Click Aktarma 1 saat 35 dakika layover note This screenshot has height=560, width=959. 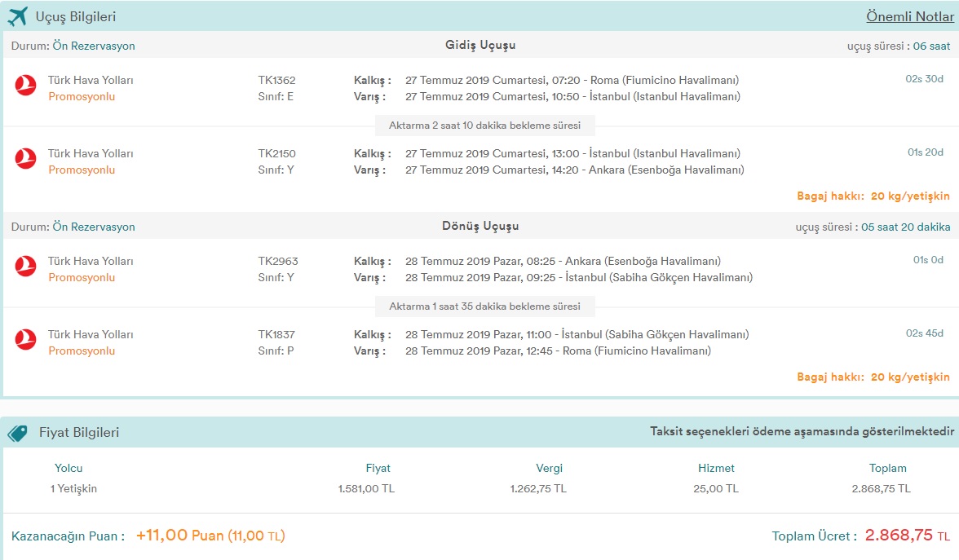pos(485,306)
